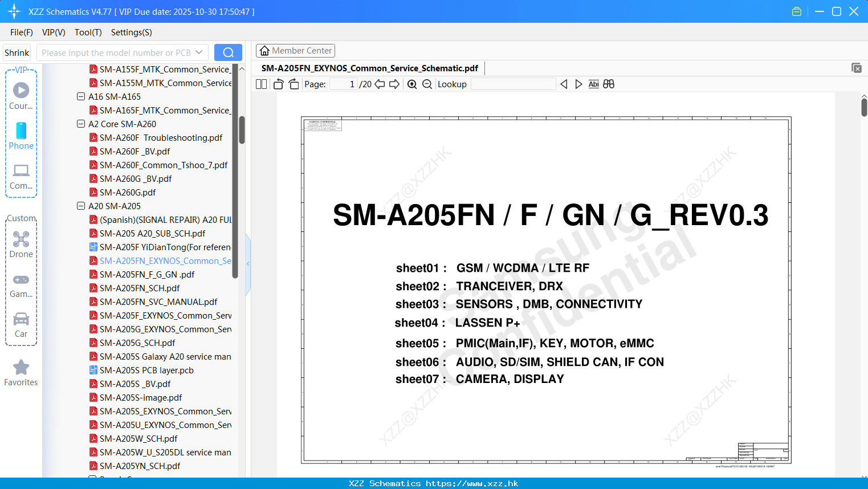Click the Shrink button

17,52
